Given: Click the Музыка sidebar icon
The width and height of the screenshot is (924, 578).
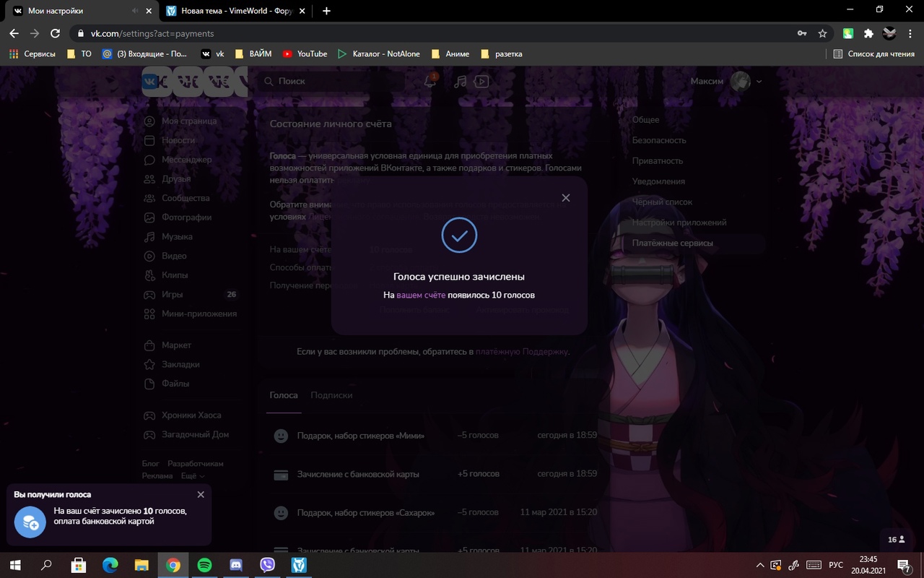Looking at the screenshot, I should 149,237.
